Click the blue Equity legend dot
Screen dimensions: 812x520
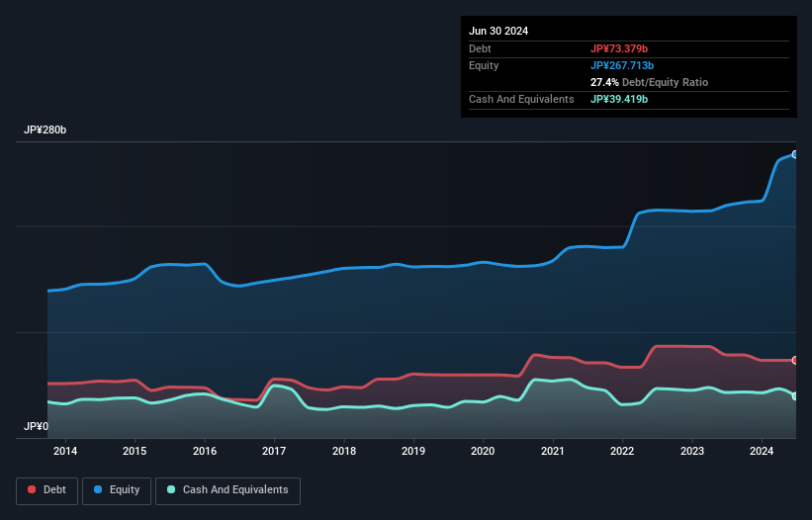click(x=98, y=489)
